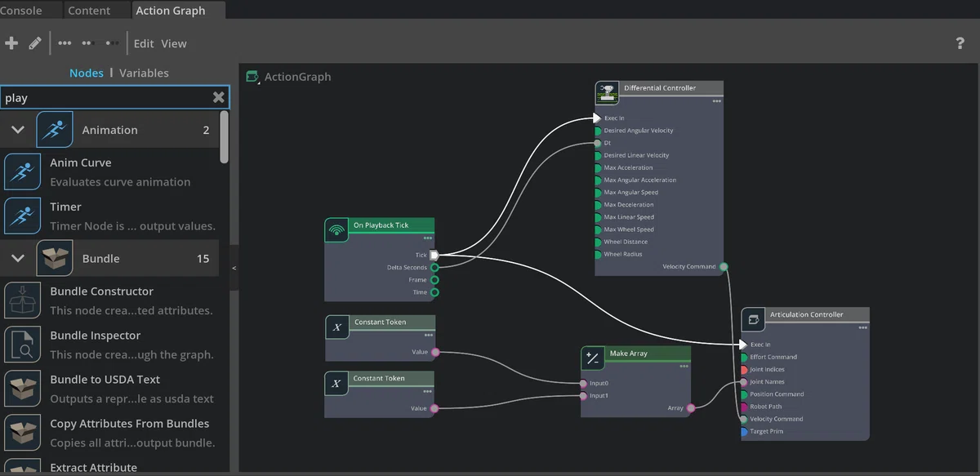Click the Wheel Radius input port
980x476 pixels.
(x=598, y=254)
